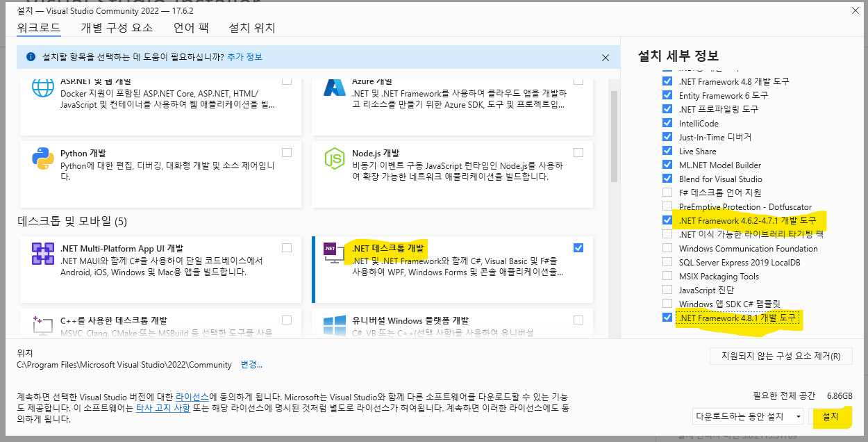Open the 추가 정보 link
The image size is (868, 442).
pos(244,57)
